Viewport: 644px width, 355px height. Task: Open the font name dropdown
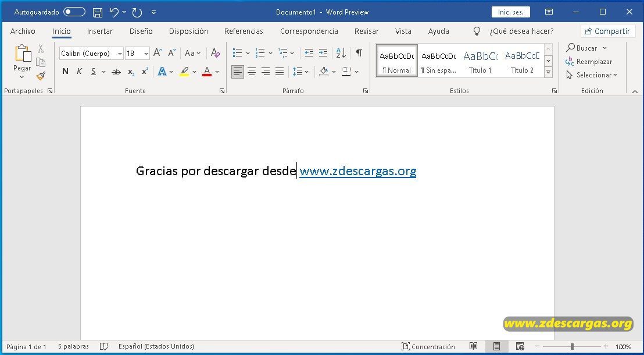click(120, 54)
